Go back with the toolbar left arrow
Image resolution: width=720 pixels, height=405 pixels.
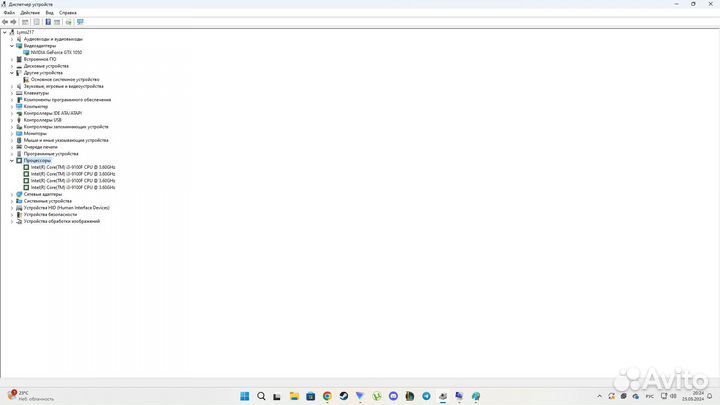[x=5, y=22]
